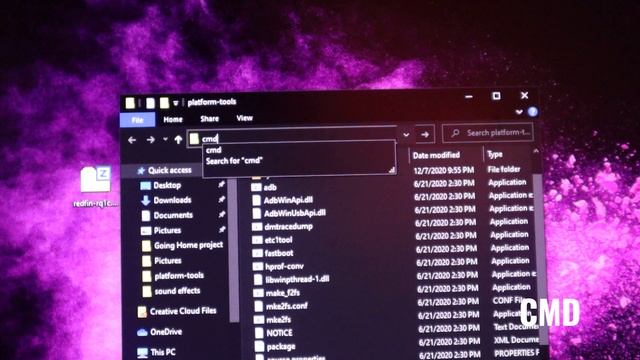The height and width of the screenshot is (360, 640).
Task: Select the etc1tool file
Action: (x=278, y=240)
